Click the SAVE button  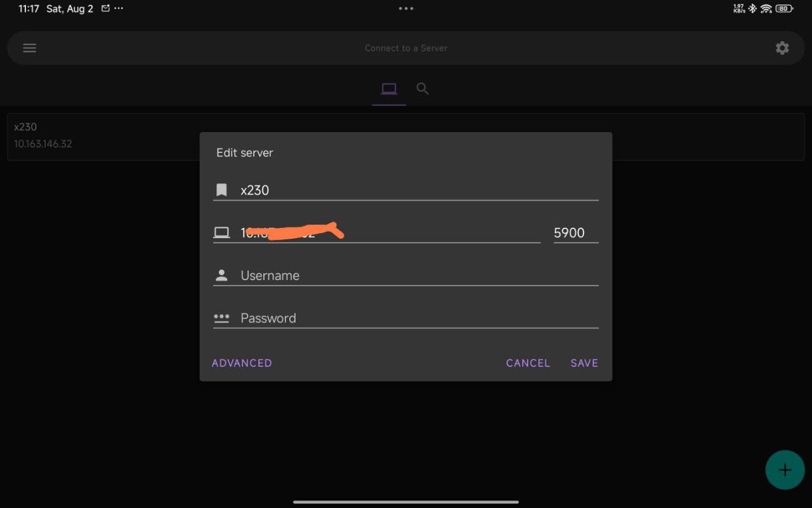(584, 363)
